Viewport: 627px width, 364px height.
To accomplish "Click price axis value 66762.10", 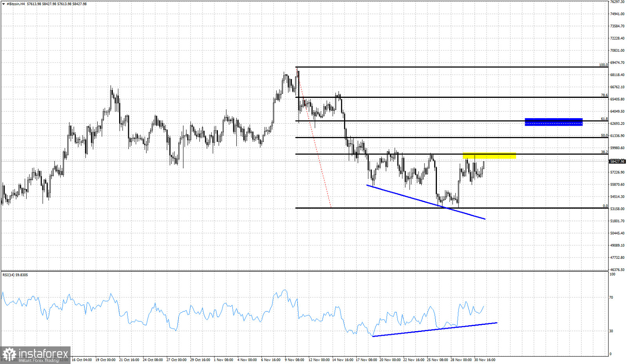I will (x=617, y=87).
